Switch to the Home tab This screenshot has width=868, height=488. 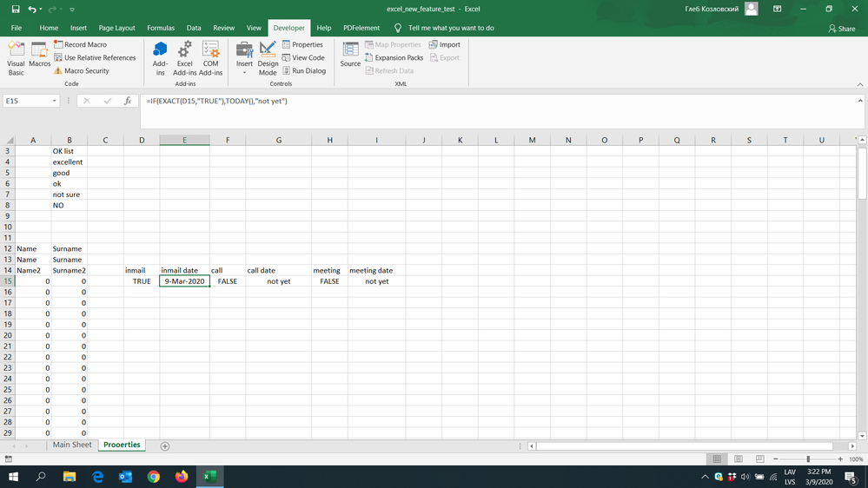coord(49,28)
